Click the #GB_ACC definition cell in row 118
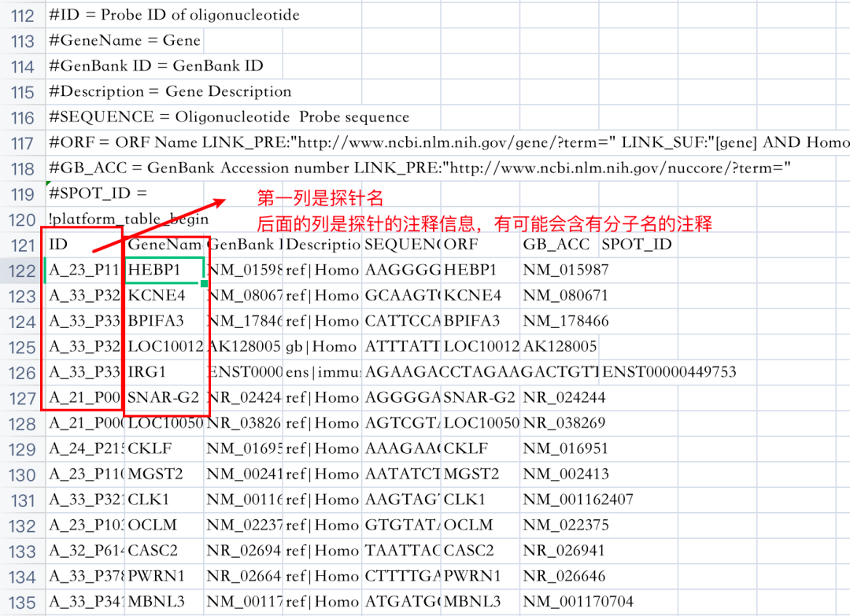The image size is (850, 616). [419, 168]
